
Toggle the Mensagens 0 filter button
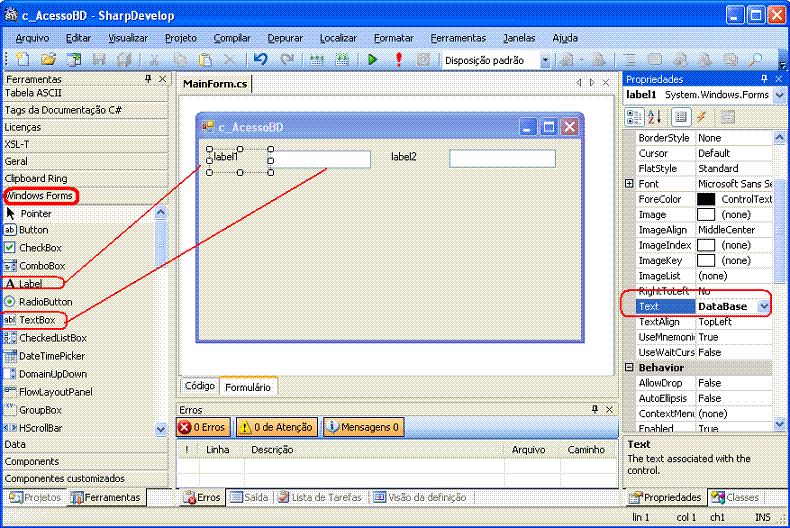point(363,427)
